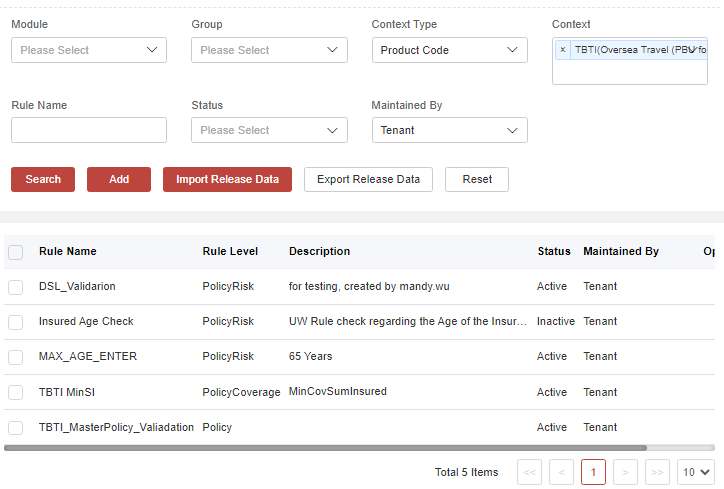Tick the select-all header checkbox
This screenshot has height=489, width=724.
pos(16,252)
